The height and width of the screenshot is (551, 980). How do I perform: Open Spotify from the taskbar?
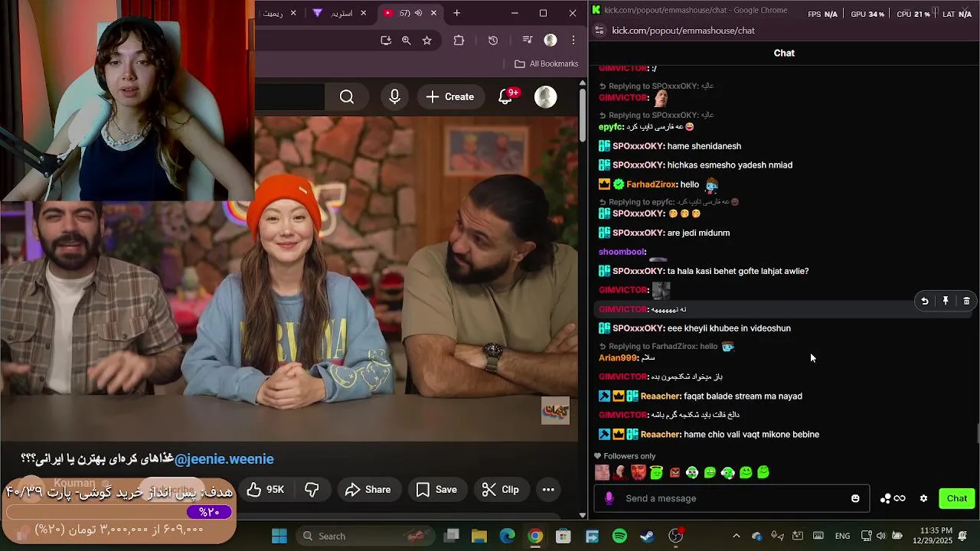[x=620, y=536]
